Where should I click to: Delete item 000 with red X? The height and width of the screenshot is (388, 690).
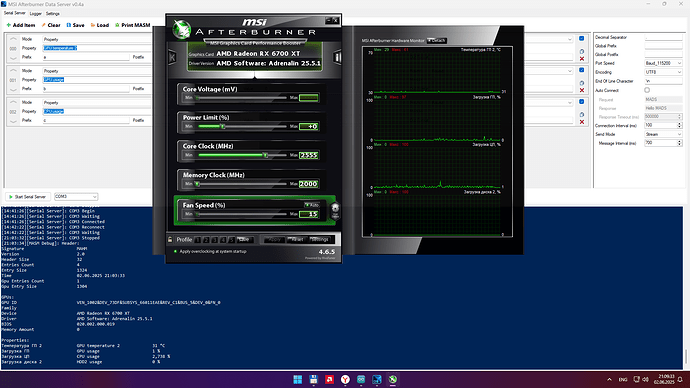tap(582, 59)
